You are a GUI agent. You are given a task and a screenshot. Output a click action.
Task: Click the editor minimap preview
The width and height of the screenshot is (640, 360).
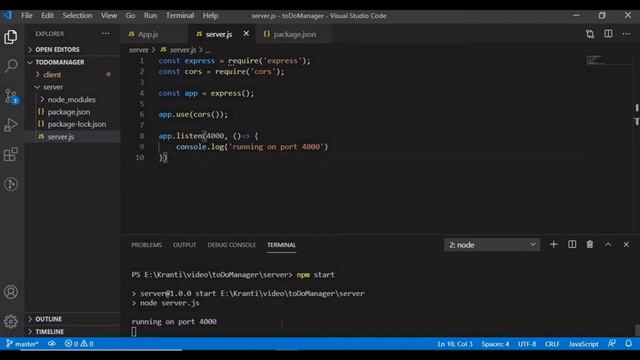tap(595, 60)
